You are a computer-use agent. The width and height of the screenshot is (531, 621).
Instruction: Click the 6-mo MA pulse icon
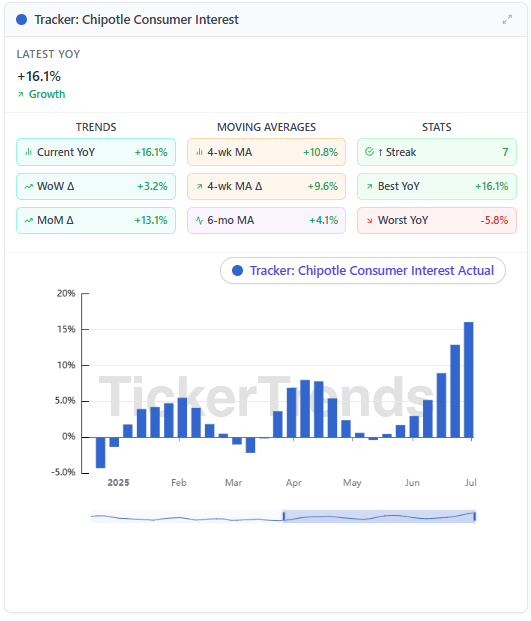[199, 220]
